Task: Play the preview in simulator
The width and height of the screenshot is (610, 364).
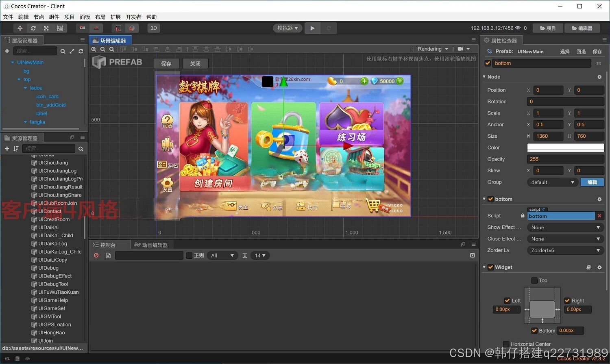Action: pyautogui.click(x=312, y=28)
